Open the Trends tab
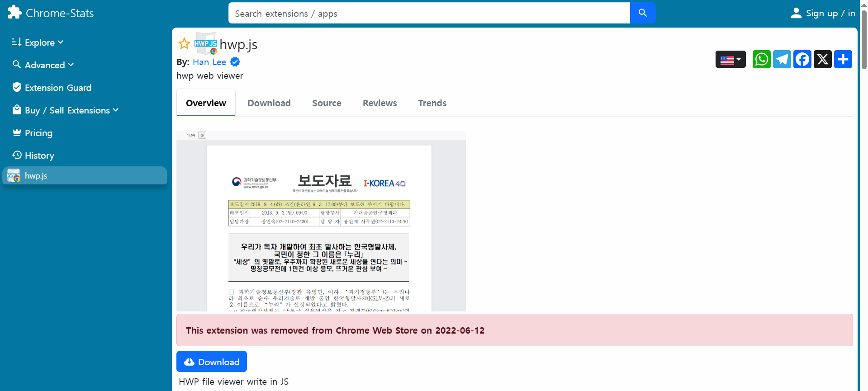868x391 pixels. [x=432, y=103]
